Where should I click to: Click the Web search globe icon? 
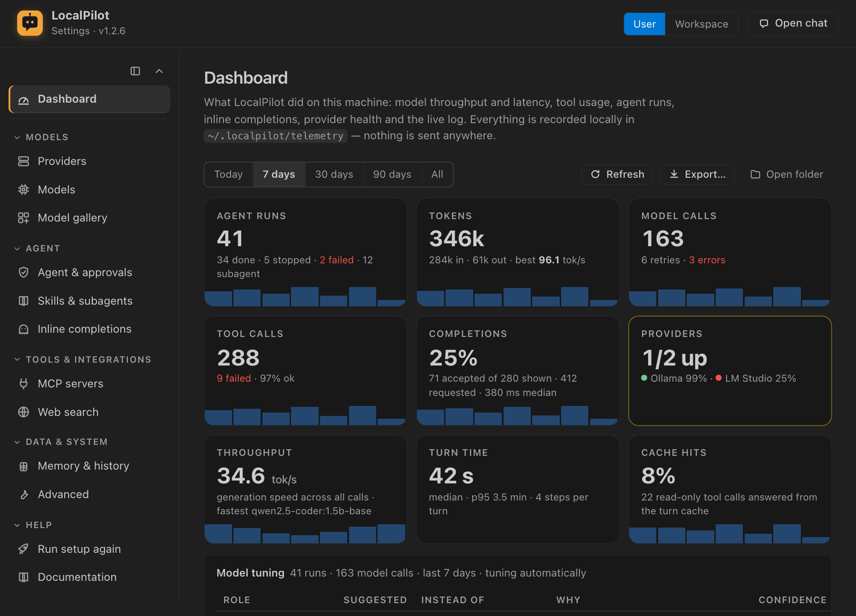pyautogui.click(x=23, y=412)
